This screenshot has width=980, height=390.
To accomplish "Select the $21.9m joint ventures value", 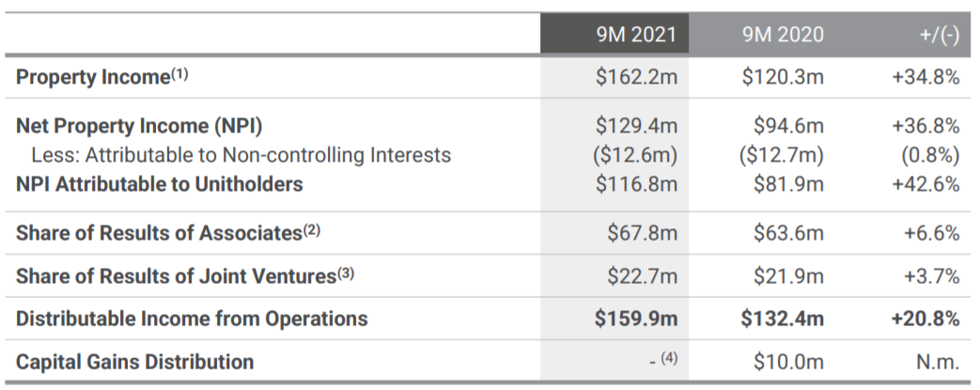I will (788, 275).
